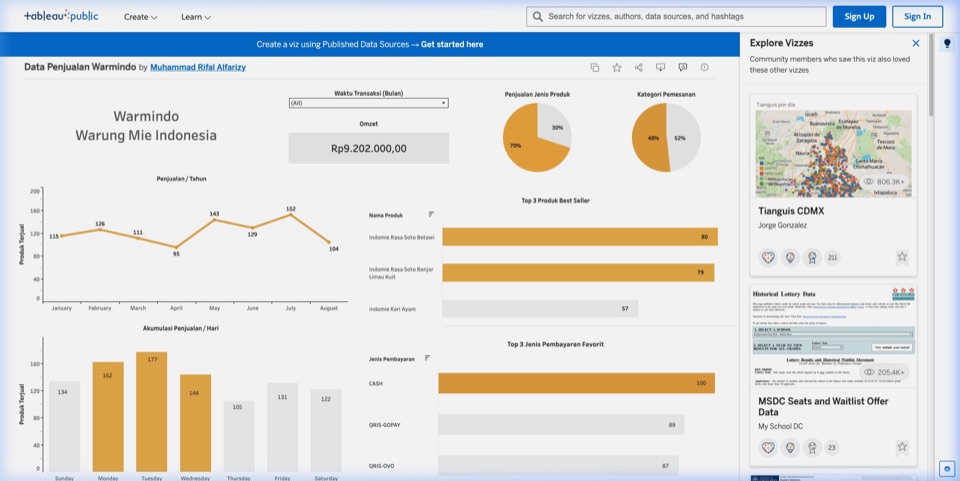Click the chat bot icon bottom right
Image resolution: width=960 pixels, height=481 pixels.
pyautogui.click(x=947, y=469)
